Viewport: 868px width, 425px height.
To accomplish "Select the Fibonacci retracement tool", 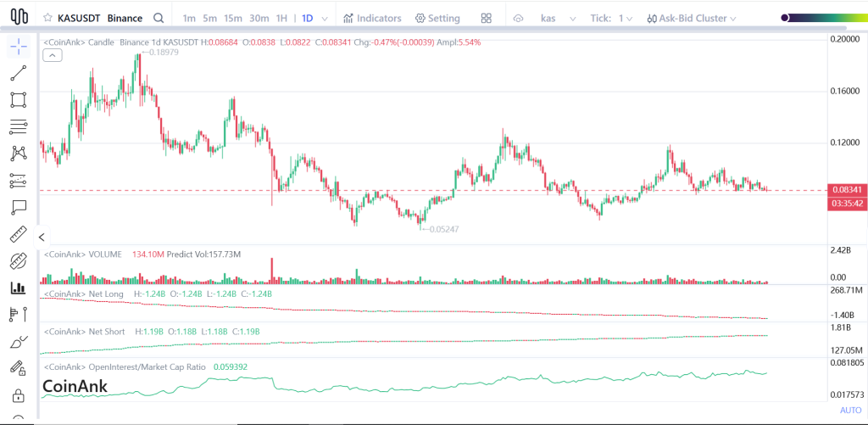I will tap(19, 180).
